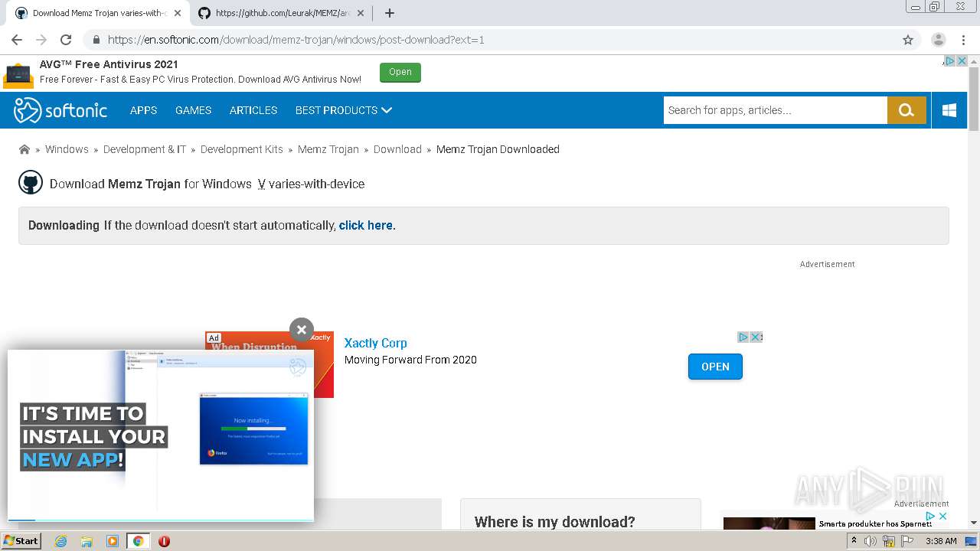
Task: Switch to the github.com Leurak MEMZ tab
Action: point(280,13)
